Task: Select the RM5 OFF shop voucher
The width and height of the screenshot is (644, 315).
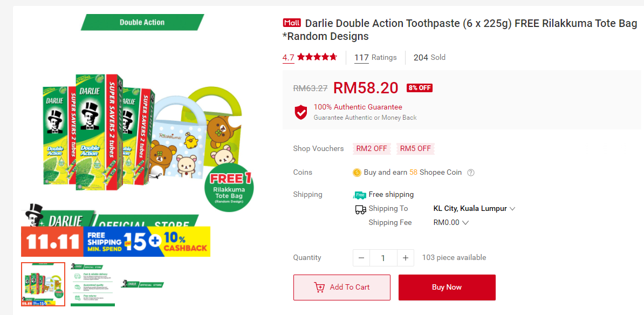Action: click(x=415, y=148)
